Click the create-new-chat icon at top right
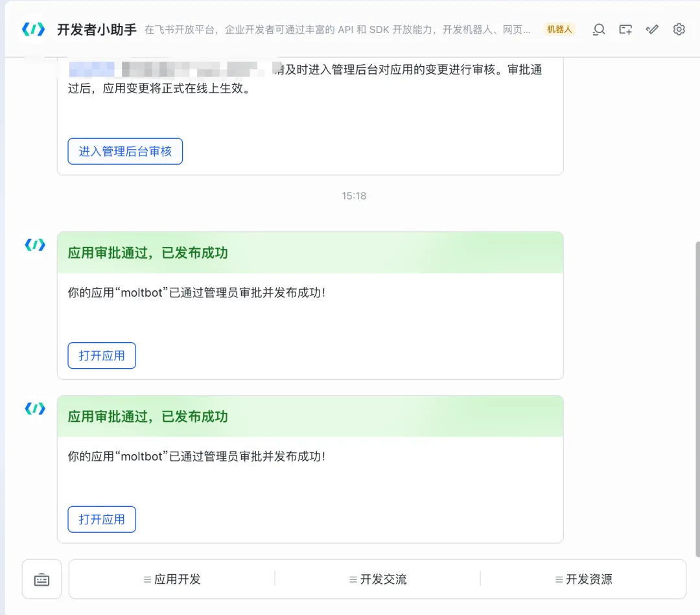Screen dimensions: 700x615 (625, 29)
